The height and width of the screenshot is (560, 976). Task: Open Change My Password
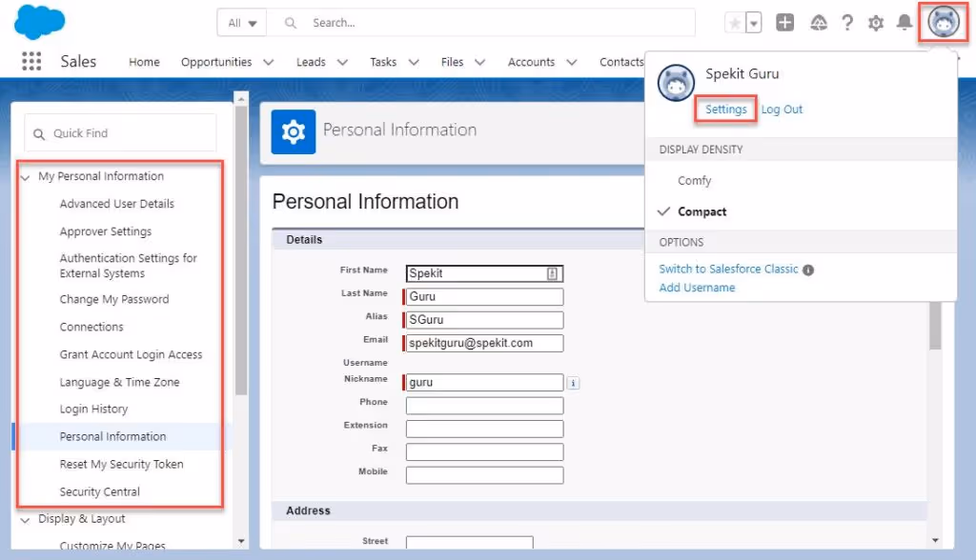click(x=114, y=299)
